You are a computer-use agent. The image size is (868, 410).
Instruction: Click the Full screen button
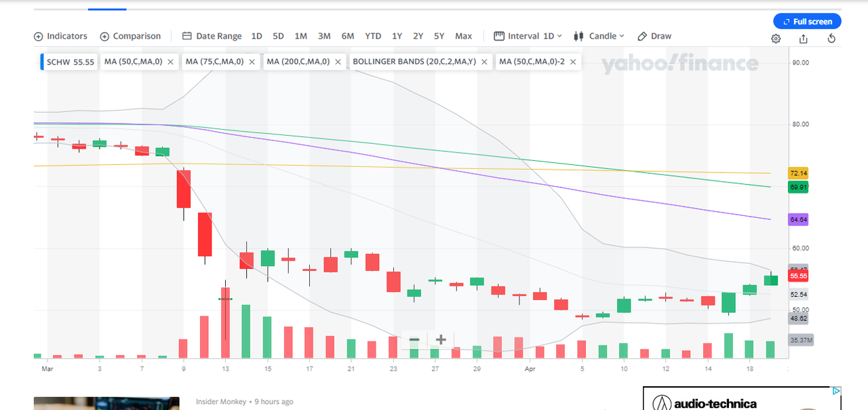807,21
